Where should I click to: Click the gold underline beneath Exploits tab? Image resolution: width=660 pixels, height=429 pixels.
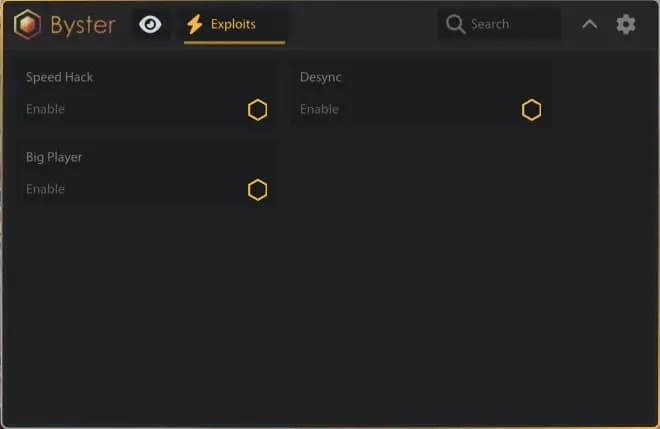click(234, 43)
